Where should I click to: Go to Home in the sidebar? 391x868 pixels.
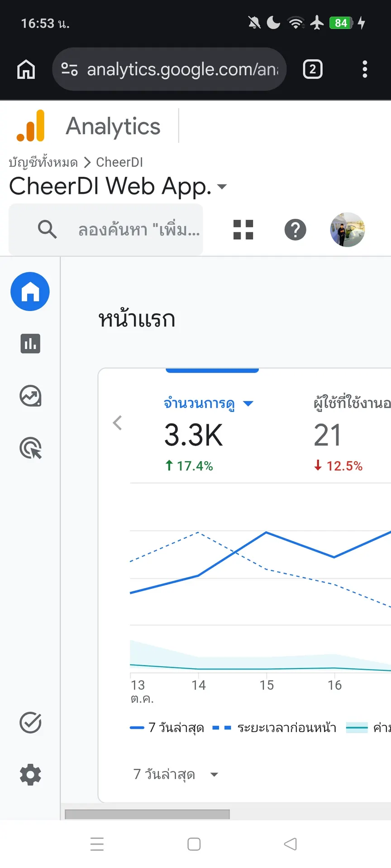tap(30, 292)
